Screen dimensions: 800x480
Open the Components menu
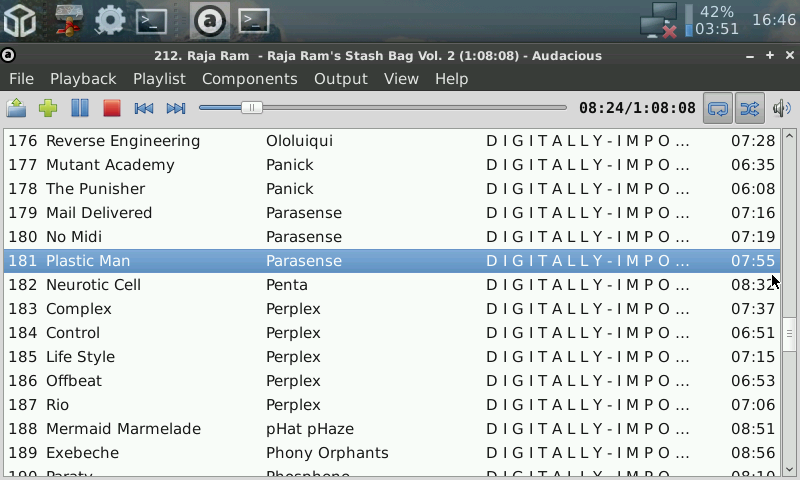[x=249, y=79]
